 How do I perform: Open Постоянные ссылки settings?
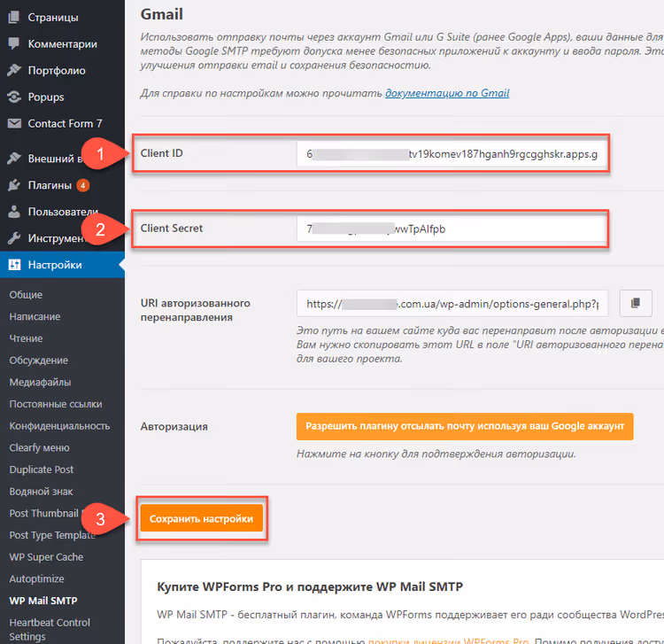[56, 404]
